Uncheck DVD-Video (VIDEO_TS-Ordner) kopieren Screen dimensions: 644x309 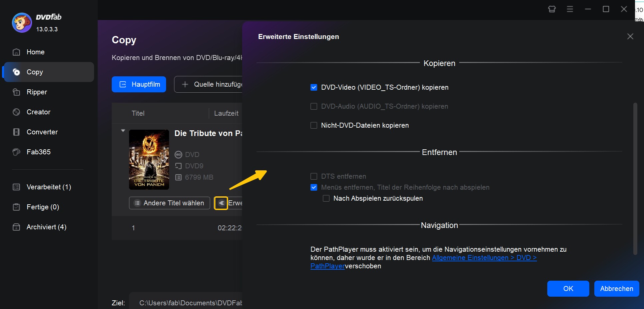[314, 87]
